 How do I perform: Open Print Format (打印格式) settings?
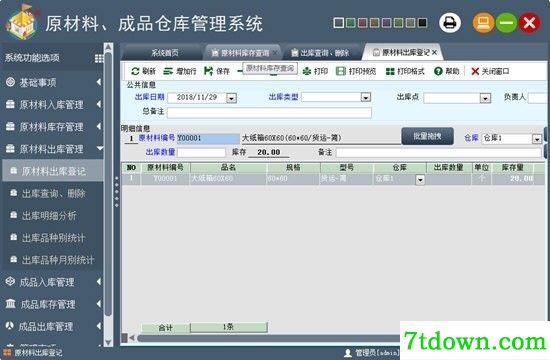(x=405, y=71)
